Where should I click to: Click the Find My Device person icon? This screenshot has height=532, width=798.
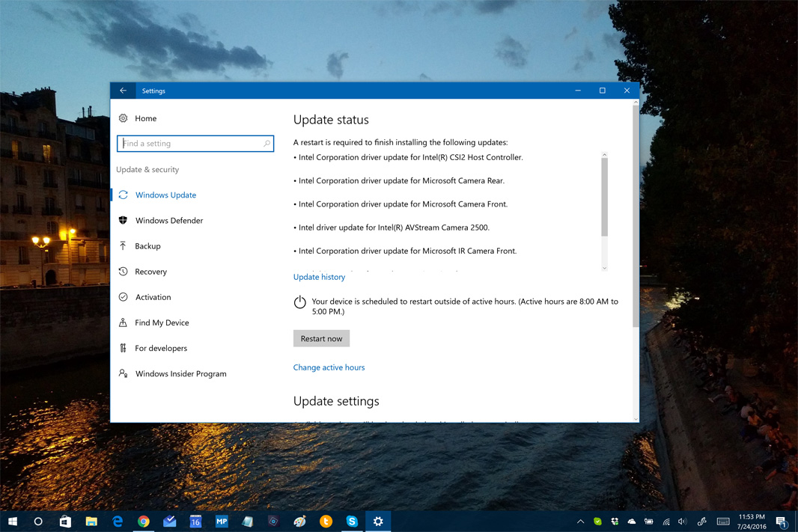tap(123, 322)
